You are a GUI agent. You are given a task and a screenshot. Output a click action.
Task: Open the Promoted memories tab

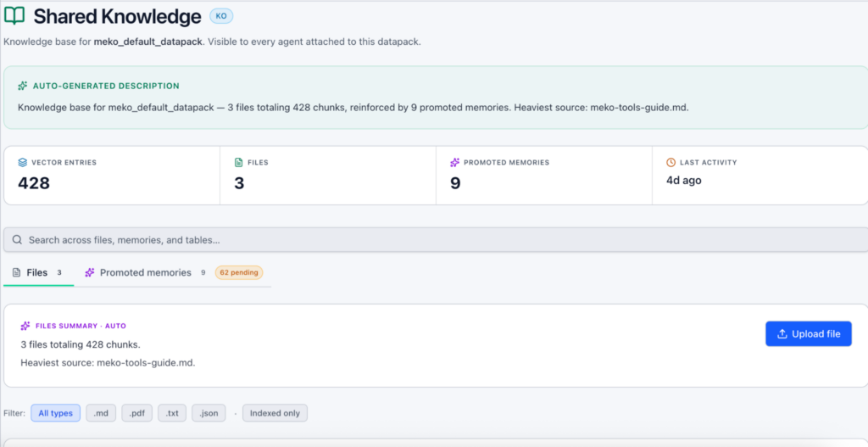pos(145,272)
